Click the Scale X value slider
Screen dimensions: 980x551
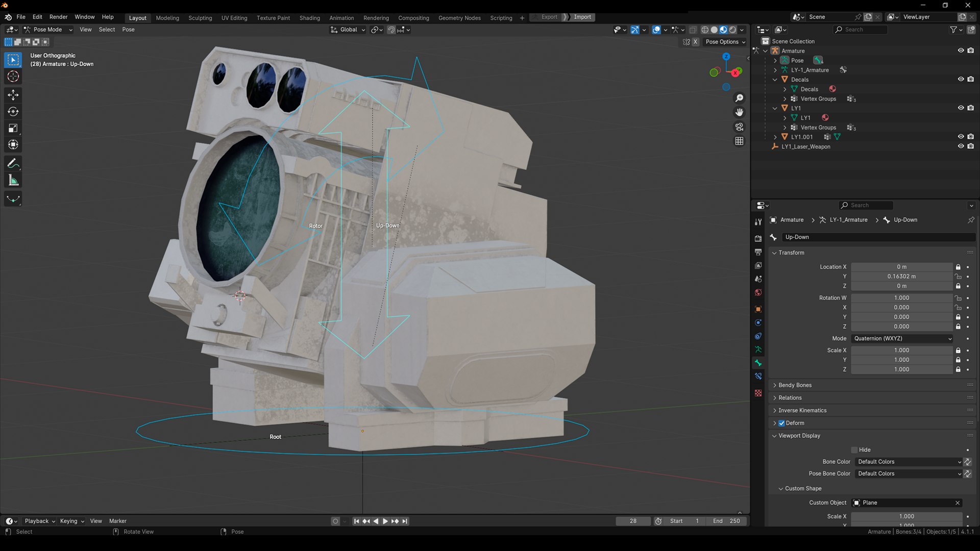click(x=901, y=350)
